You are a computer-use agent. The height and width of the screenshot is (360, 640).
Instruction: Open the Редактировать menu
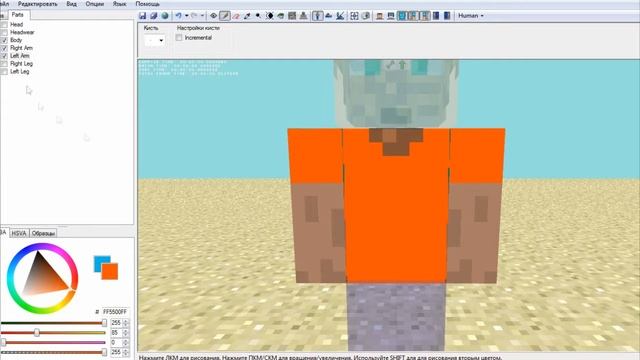click(38, 4)
